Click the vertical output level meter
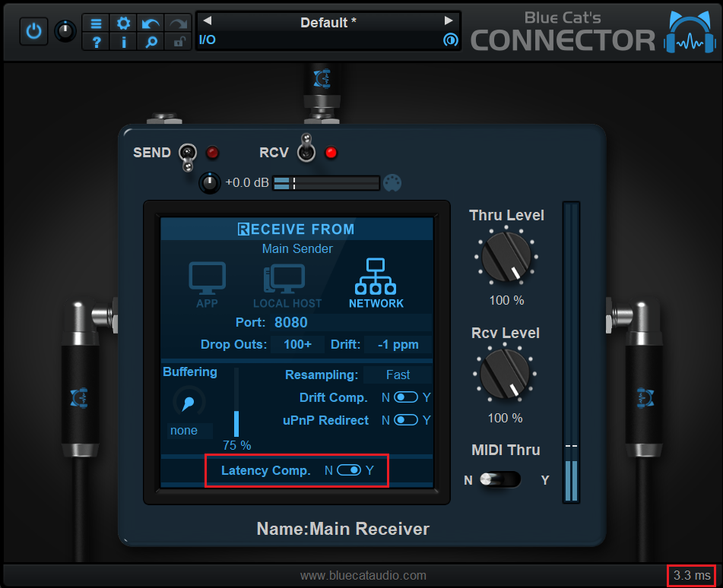 (571, 352)
